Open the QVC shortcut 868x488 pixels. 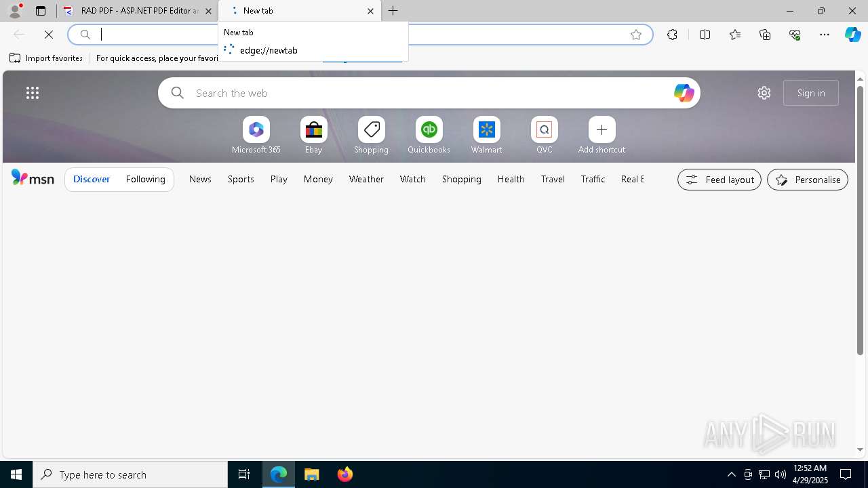click(545, 136)
